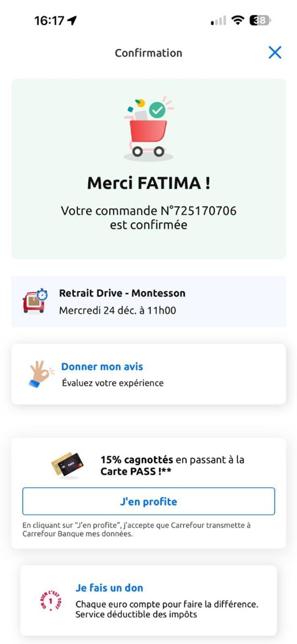Tap 'Retrait Drive - Montesson' pickup banner
Viewport: 297px width, 644px height.
(122, 293)
